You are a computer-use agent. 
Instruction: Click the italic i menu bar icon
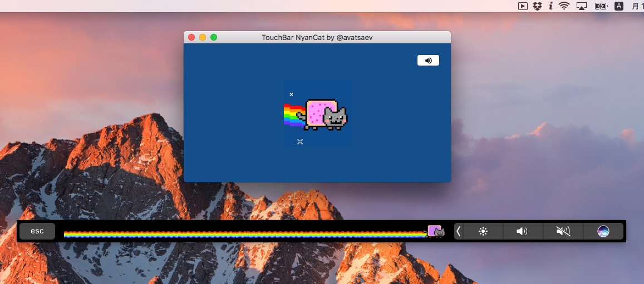550,6
